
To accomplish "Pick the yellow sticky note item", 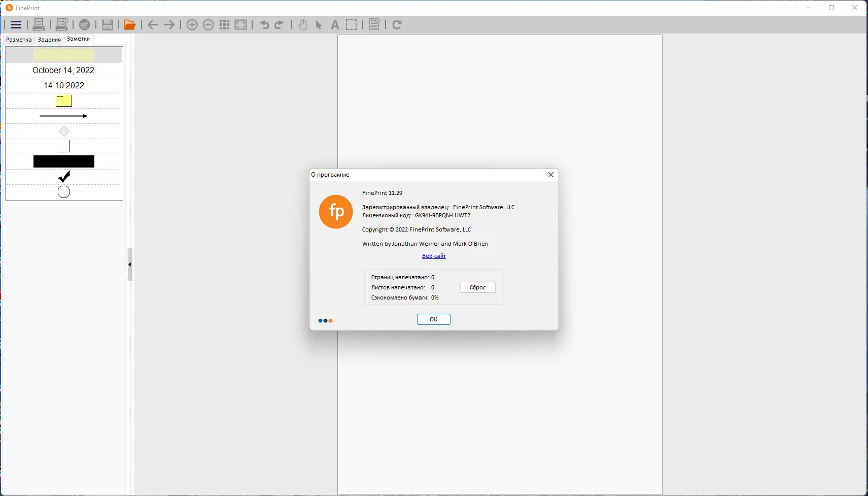I will tap(64, 101).
